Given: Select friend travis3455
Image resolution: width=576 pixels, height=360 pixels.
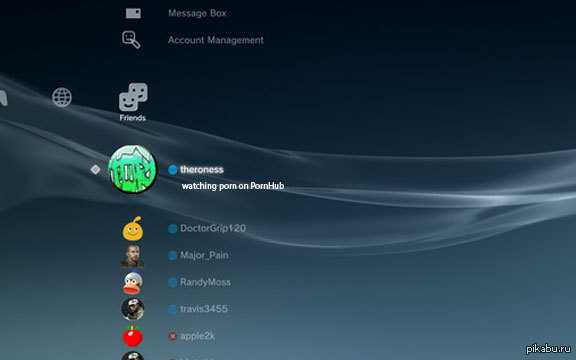Looking at the screenshot, I should tap(204, 309).
